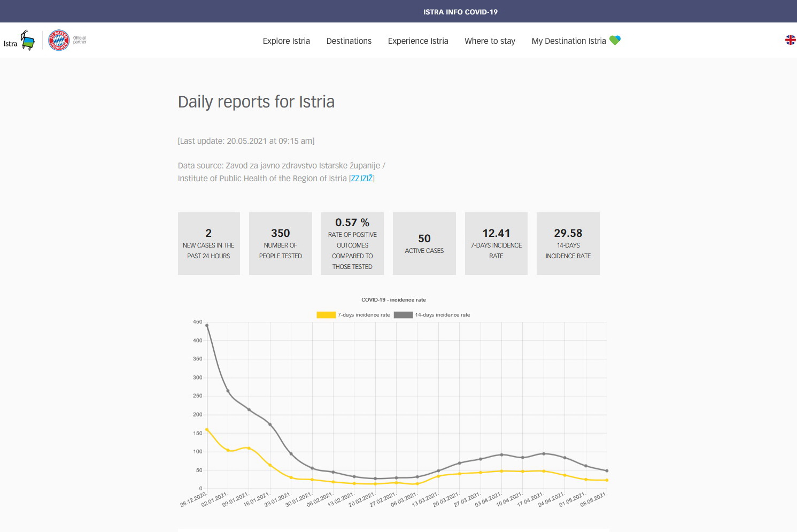Click the number of people tested card
The height and width of the screenshot is (532, 797).
click(x=281, y=244)
